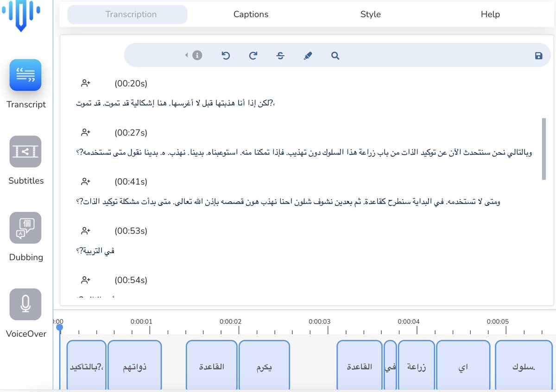Select the زراعة word block
Viewport: 556px width, 392px height.
(417, 366)
